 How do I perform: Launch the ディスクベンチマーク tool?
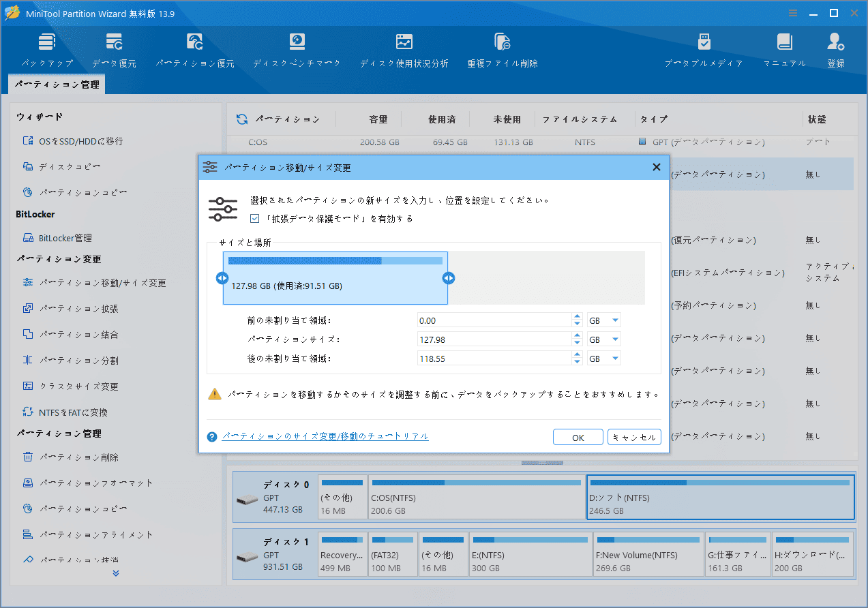pos(297,50)
